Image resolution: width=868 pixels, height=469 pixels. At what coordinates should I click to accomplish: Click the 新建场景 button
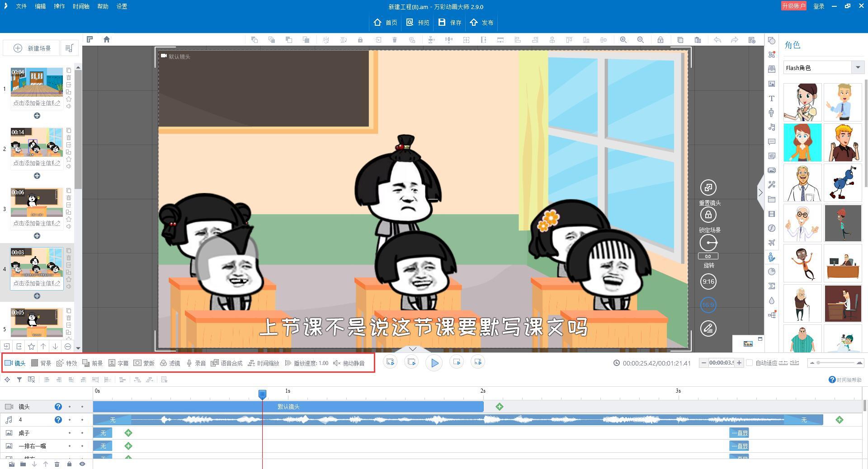coord(32,48)
